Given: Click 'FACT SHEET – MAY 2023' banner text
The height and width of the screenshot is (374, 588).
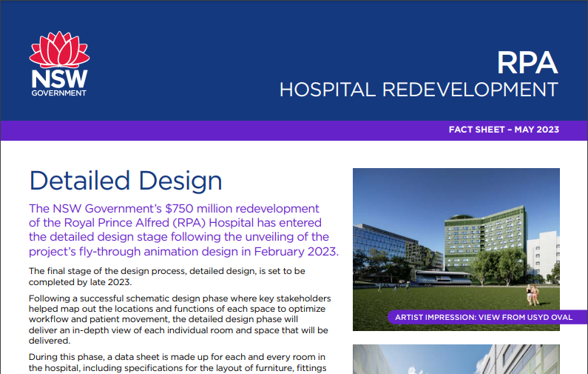Looking at the screenshot, I should (504, 130).
